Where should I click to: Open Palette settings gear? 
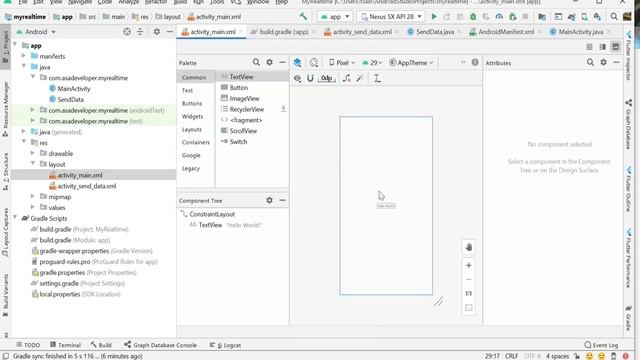click(269, 62)
